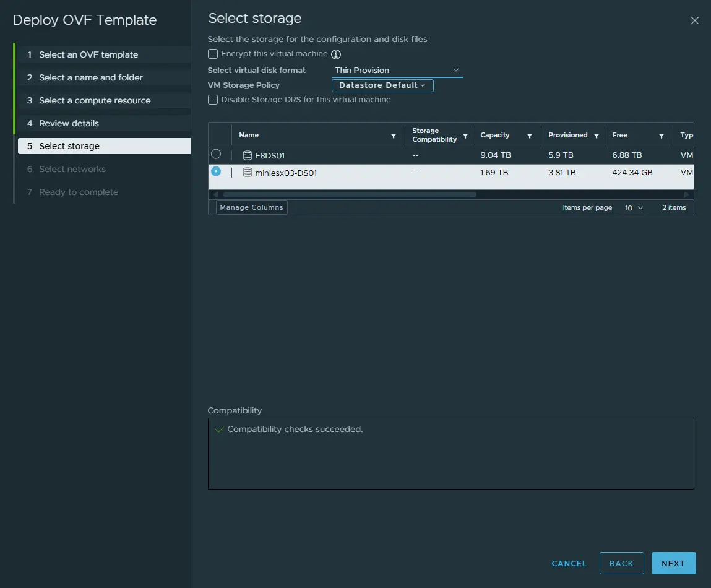The width and height of the screenshot is (711, 588).
Task: Click the datastore table horizontal scrollbar
Action: (x=349, y=194)
